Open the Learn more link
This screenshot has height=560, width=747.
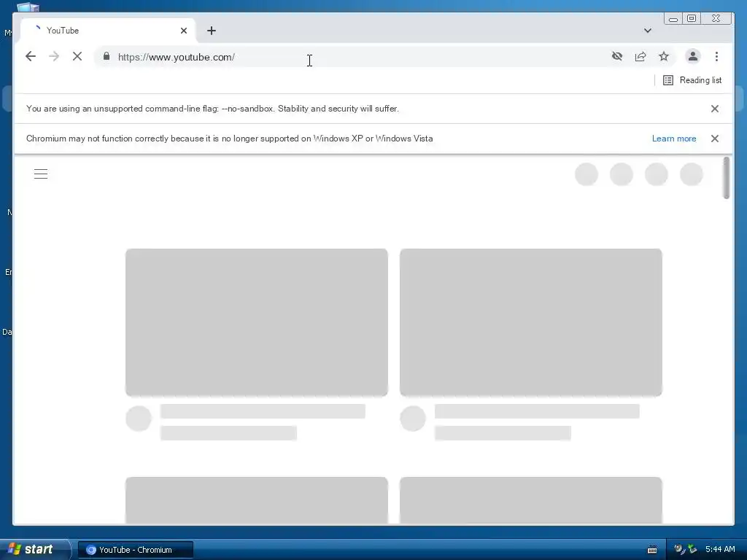[673, 139]
